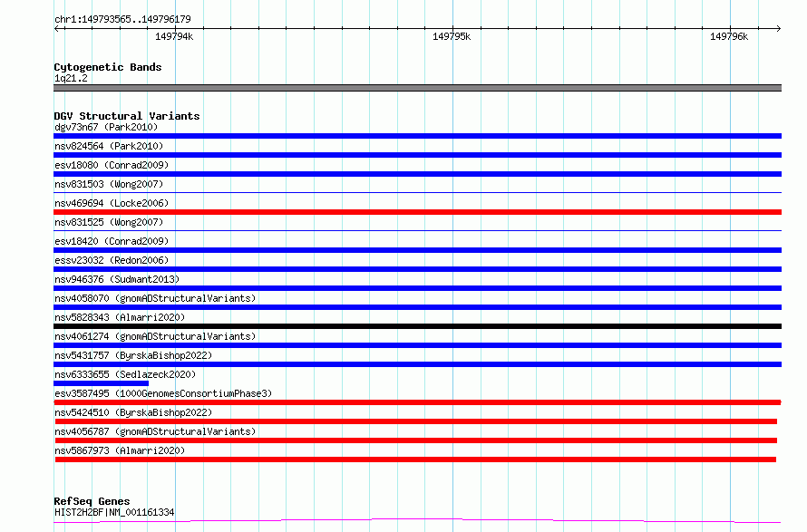Screen dimensions: 807x532
Task: Click the Cytogenetic Bands track title
Action: tap(108, 67)
